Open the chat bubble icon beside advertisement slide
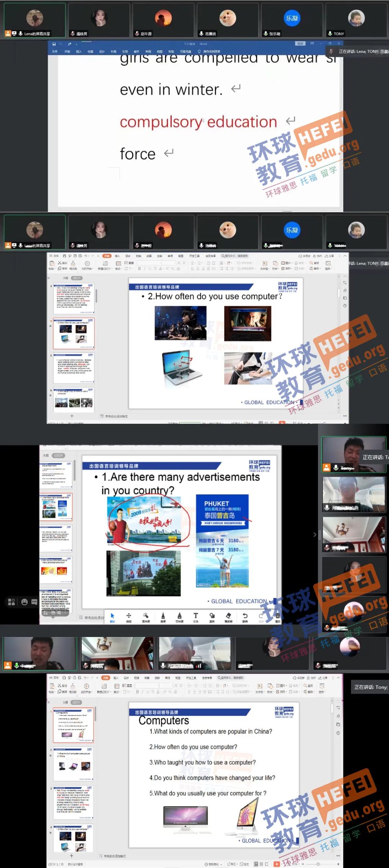 35,602
